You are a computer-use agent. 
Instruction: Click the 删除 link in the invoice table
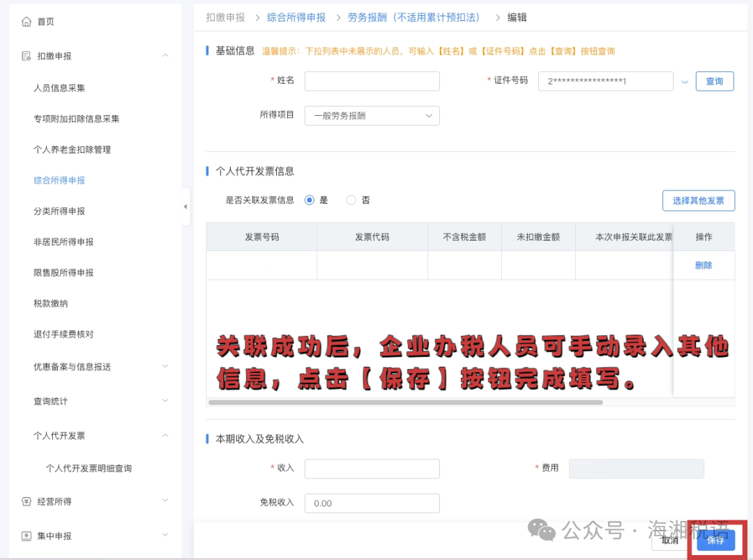tap(703, 265)
